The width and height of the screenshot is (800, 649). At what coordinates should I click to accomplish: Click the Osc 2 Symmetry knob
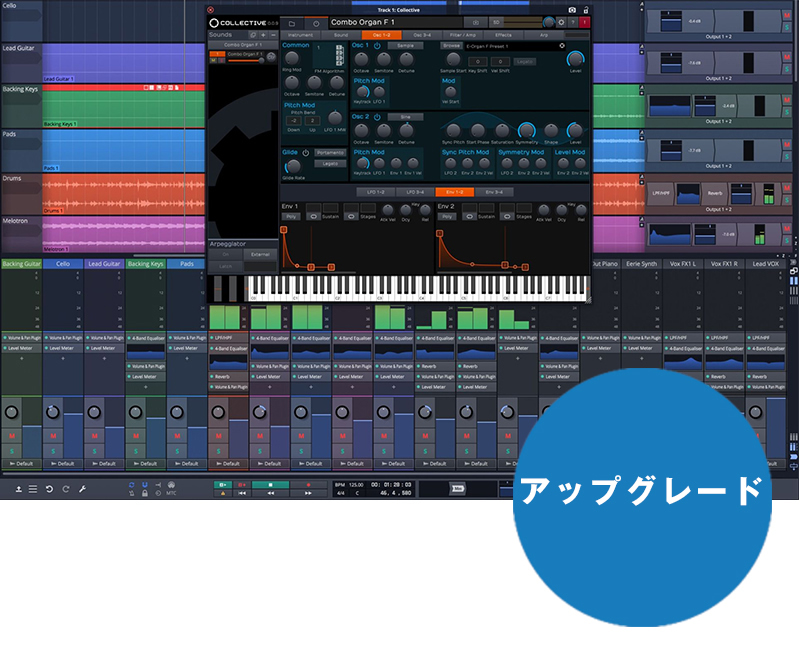(526, 131)
